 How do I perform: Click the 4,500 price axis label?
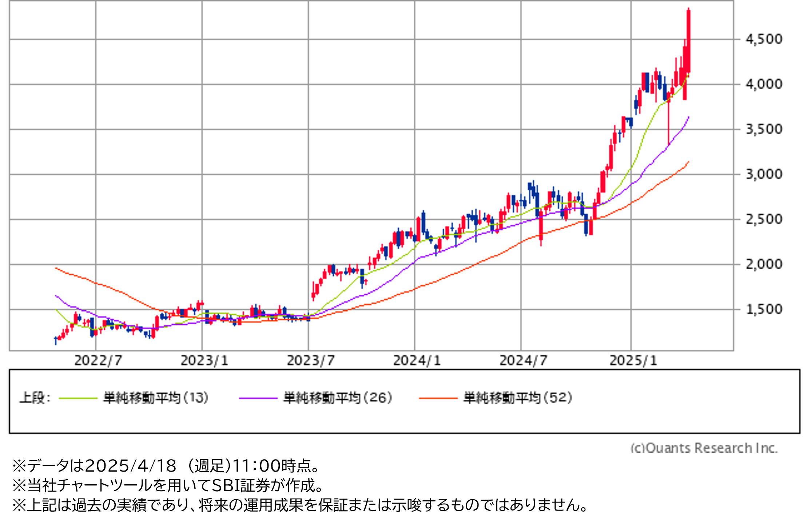point(764,39)
